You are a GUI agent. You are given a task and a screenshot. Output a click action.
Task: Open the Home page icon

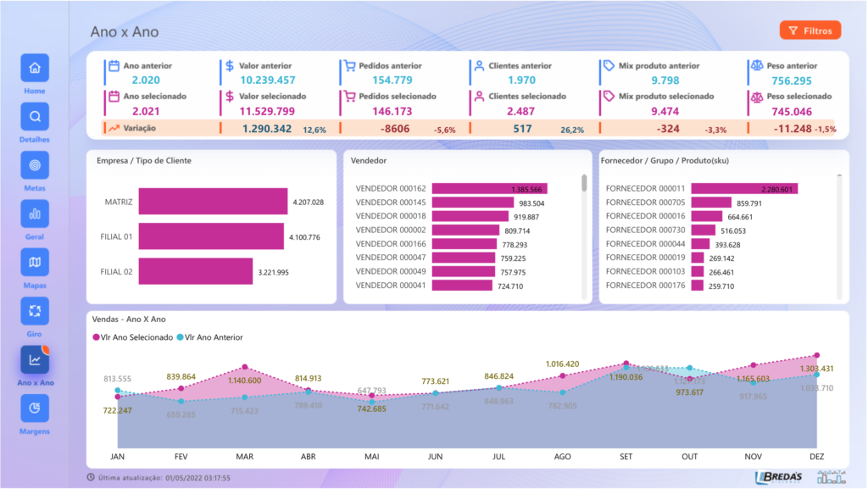(x=35, y=68)
